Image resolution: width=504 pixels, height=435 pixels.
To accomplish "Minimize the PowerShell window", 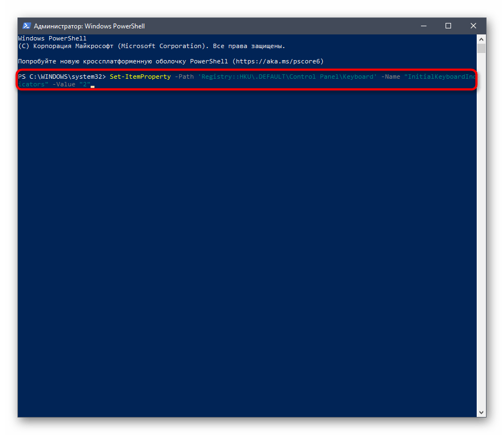I will pos(423,26).
